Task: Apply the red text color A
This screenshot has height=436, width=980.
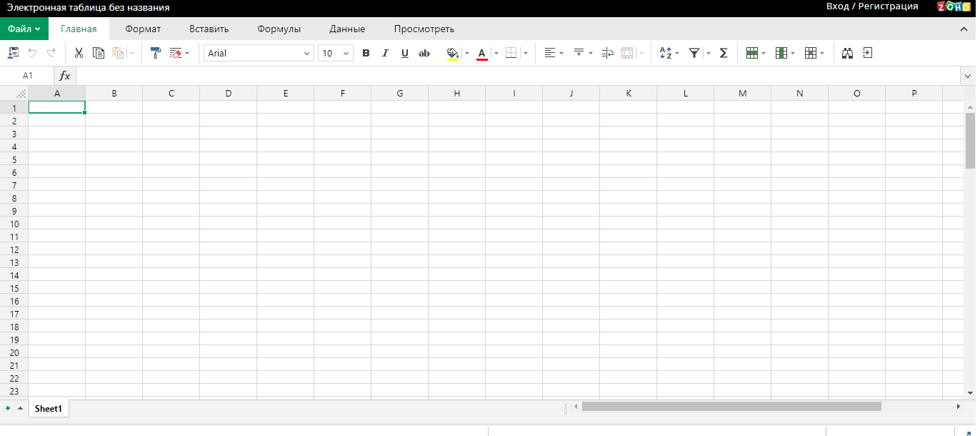Action: pyautogui.click(x=481, y=54)
